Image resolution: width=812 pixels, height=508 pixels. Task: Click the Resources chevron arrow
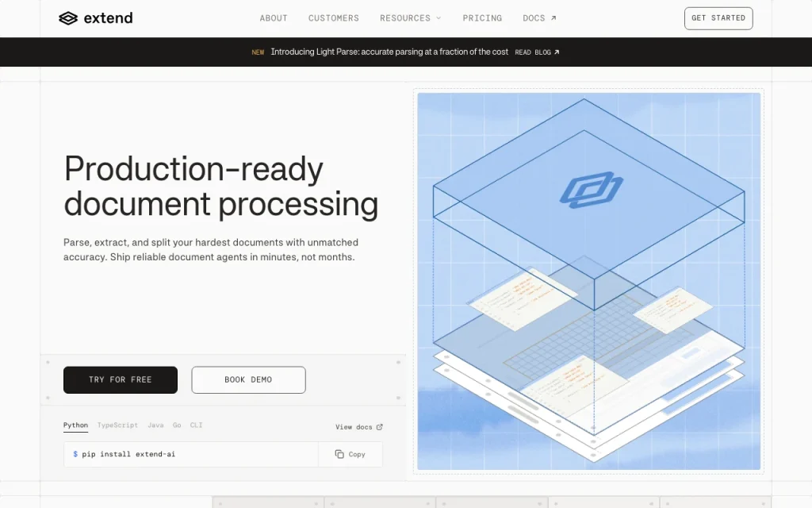[x=439, y=18]
